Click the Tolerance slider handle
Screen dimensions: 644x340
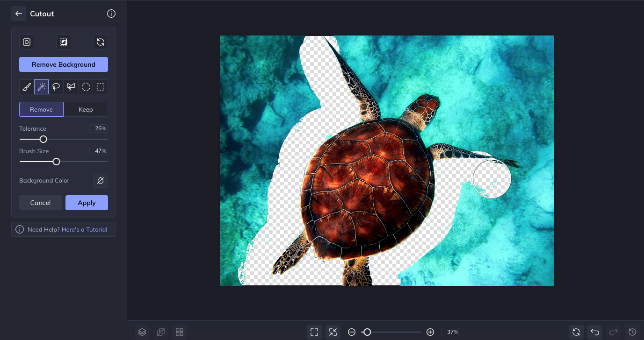(x=43, y=139)
